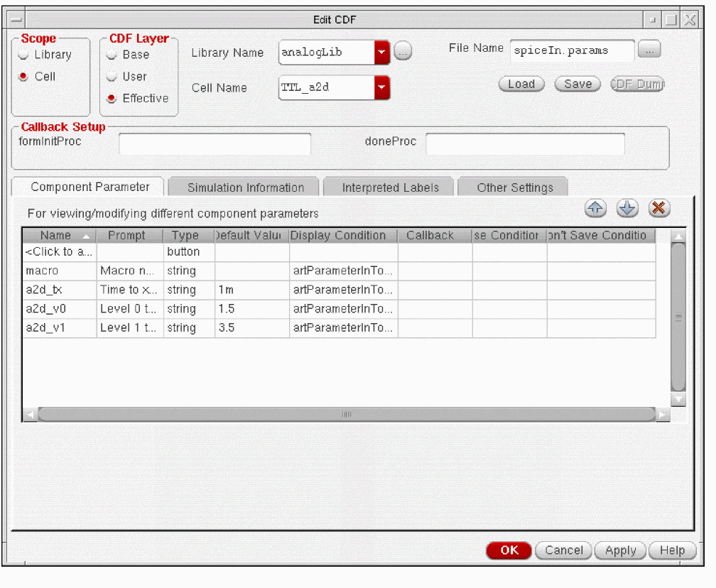
Task: Click the red X delete parameter icon
Action: 659,208
